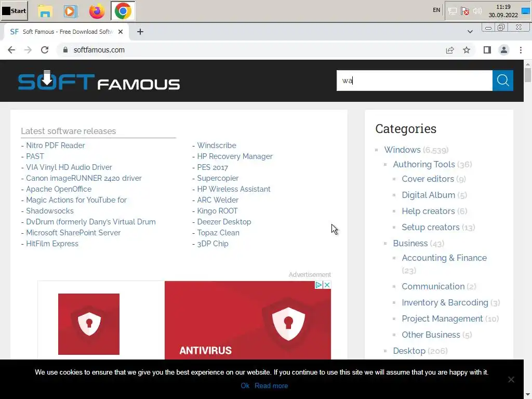Open Microsoft SharePoint Server link
The width and height of the screenshot is (532, 399).
(73, 233)
